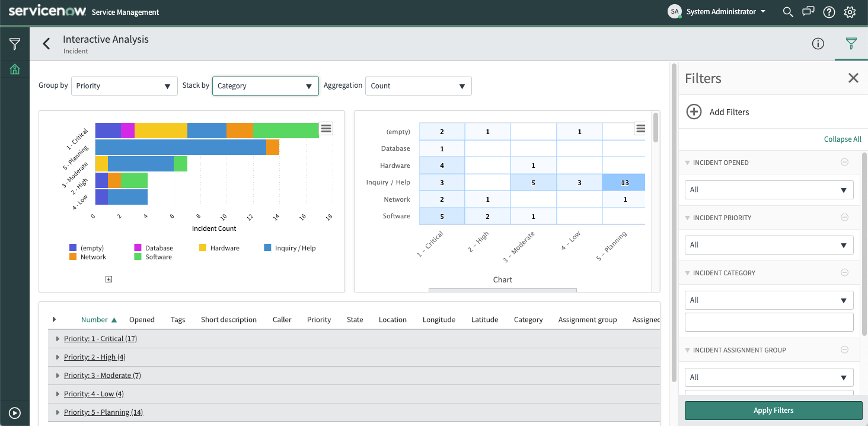The height and width of the screenshot is (426, 868).
Task: Toggle the Incident Priority disclosure triangle
Action: (687, 218)
